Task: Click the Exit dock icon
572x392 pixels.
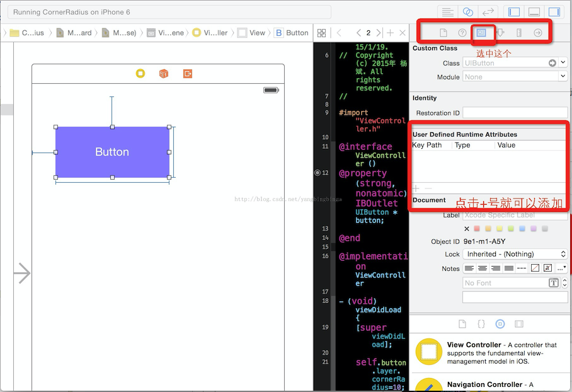Action: [x=188, y=73]
